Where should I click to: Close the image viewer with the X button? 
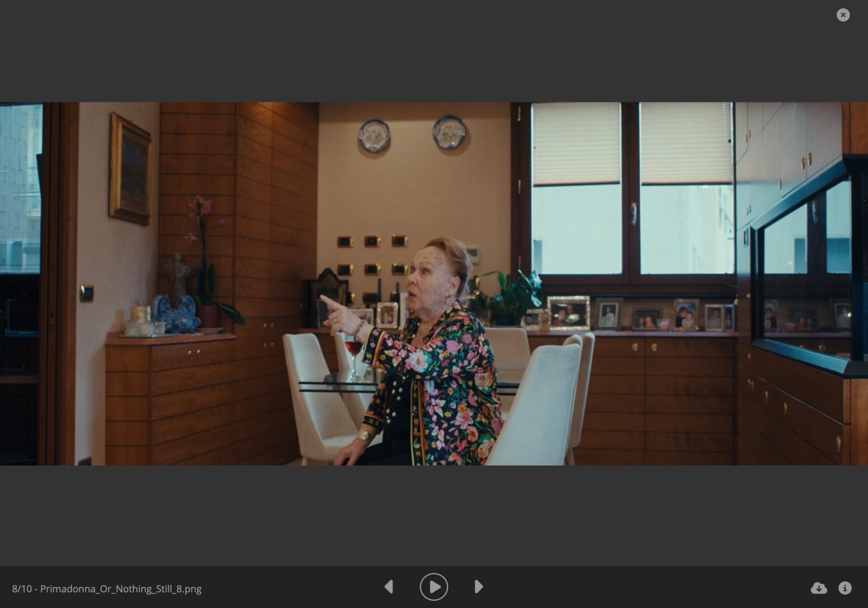click(843, 15)
